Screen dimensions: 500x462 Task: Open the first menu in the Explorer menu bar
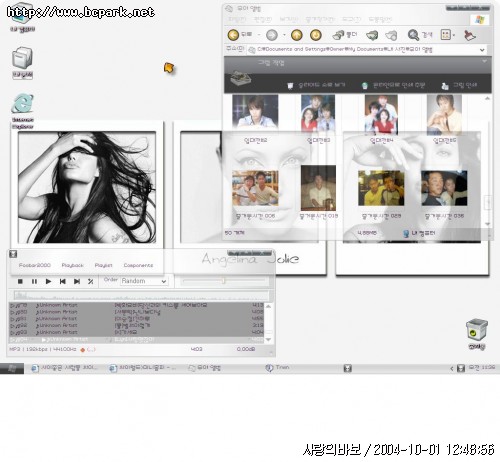[237, 20]
